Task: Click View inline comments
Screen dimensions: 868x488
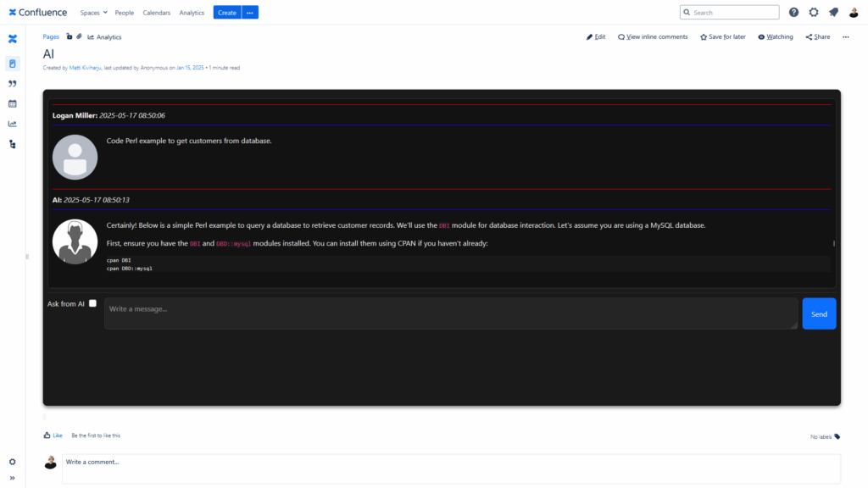Action: (x=653, y=36)
